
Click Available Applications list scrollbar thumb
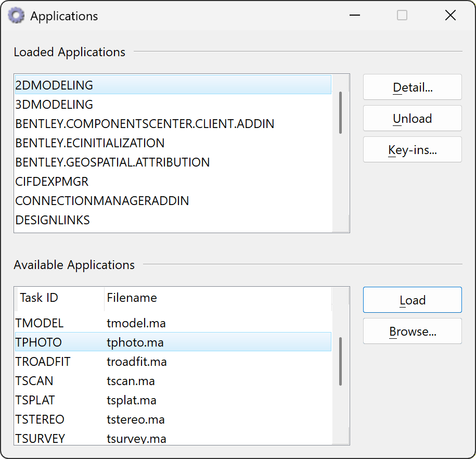[x=340, y=361]
